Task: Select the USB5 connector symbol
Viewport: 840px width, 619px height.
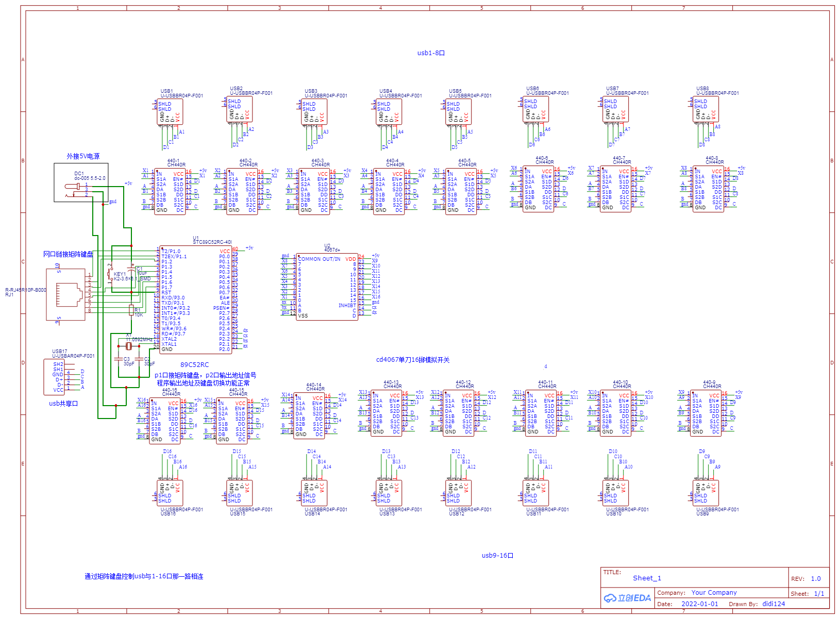Action: [459, 112]
